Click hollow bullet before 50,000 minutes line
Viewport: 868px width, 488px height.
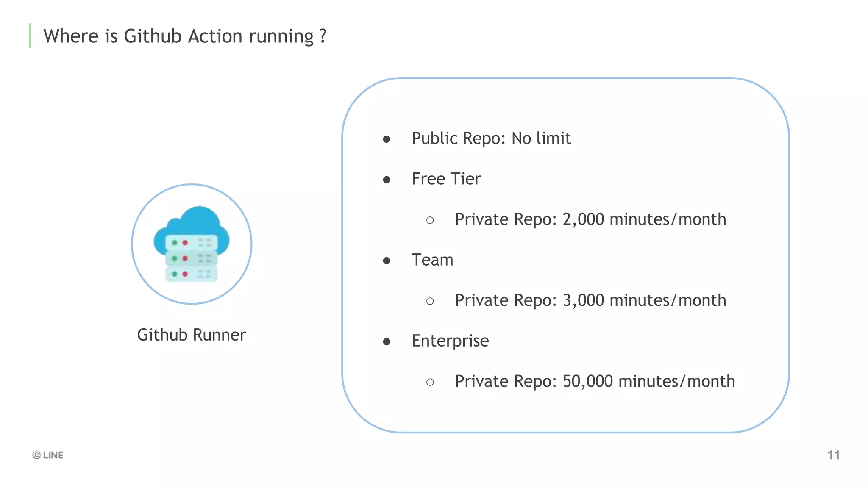430,382
